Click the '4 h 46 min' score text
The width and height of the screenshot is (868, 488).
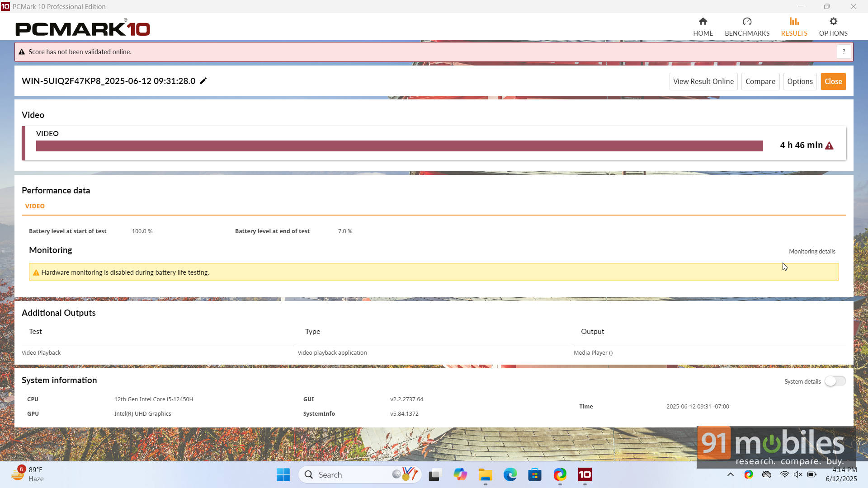(x=801, y=145)
